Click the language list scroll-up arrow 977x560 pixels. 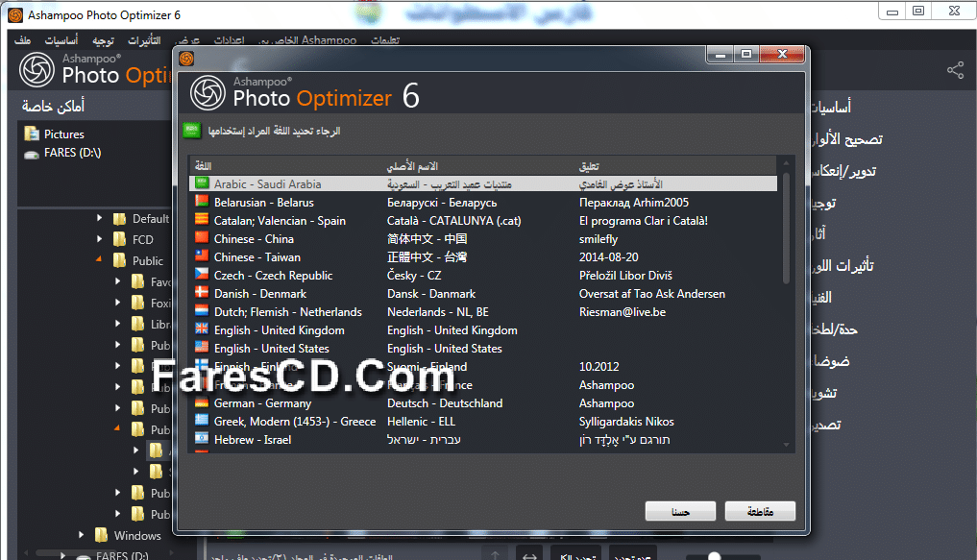tap(787, 163)
